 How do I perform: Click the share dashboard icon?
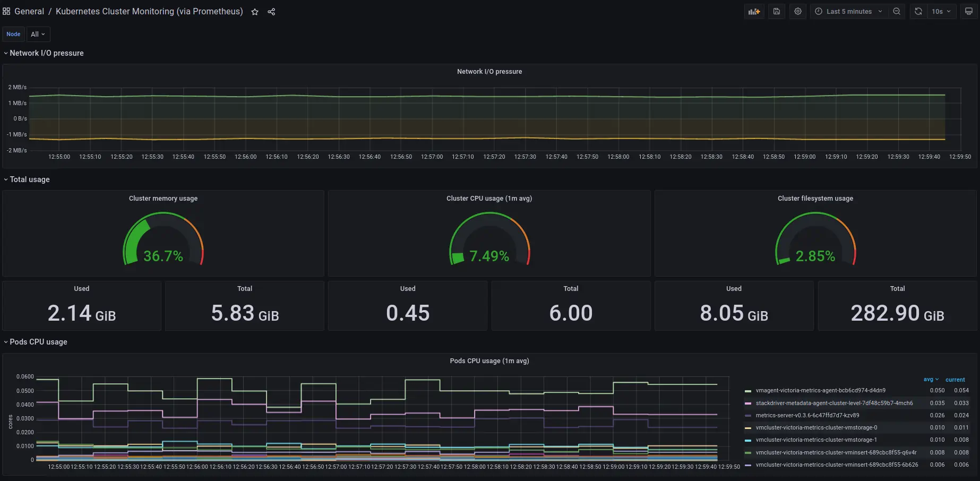(x=271, y=12)
